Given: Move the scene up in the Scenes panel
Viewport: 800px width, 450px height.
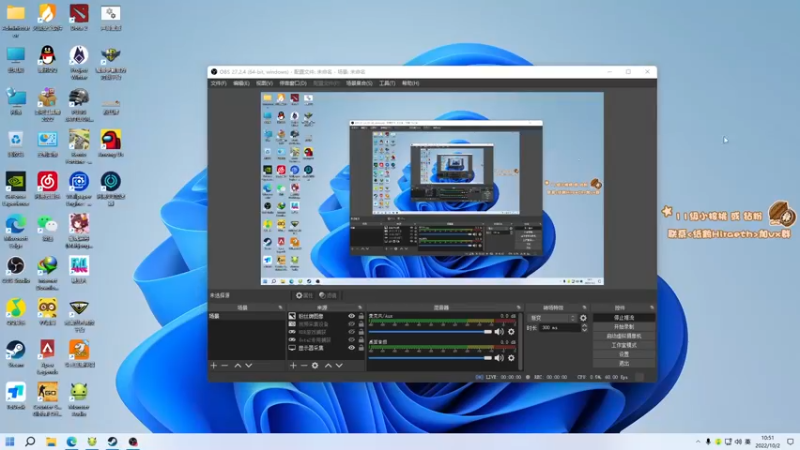Looking at the screenshot, I should pos(238,366).
